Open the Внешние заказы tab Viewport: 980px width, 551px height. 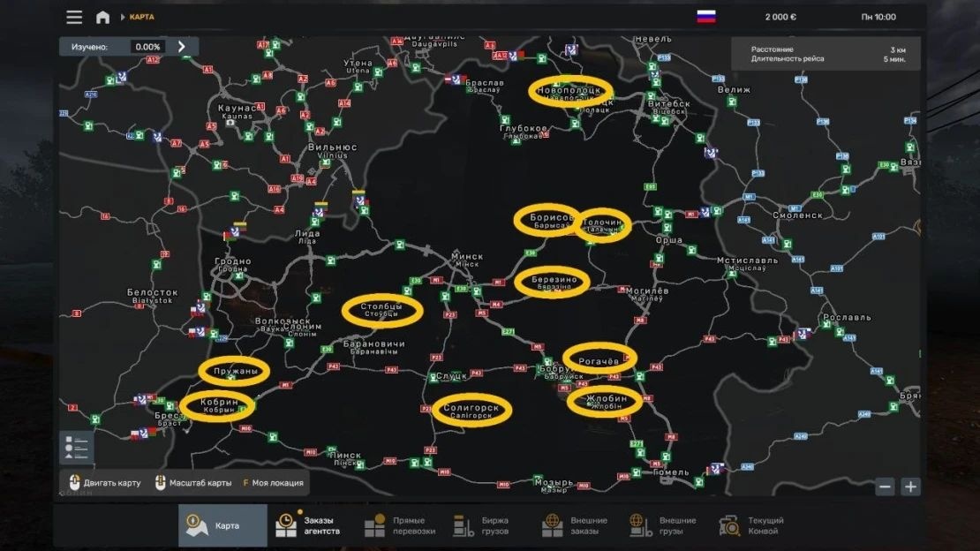(x=574, y=525)
